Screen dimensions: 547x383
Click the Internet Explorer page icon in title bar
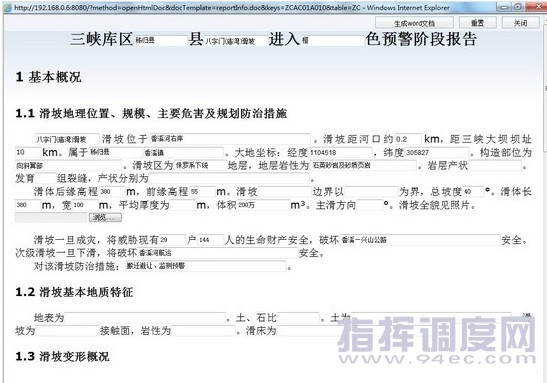(x=7, y=7)
